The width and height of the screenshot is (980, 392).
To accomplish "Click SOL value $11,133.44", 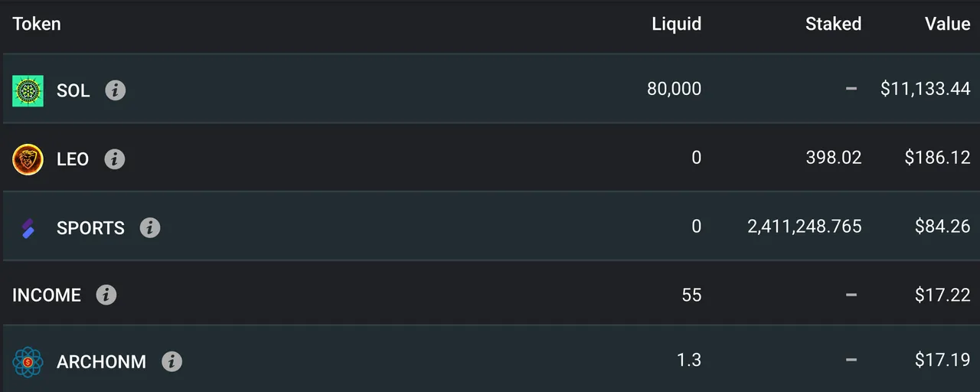I will pos(926,90).
